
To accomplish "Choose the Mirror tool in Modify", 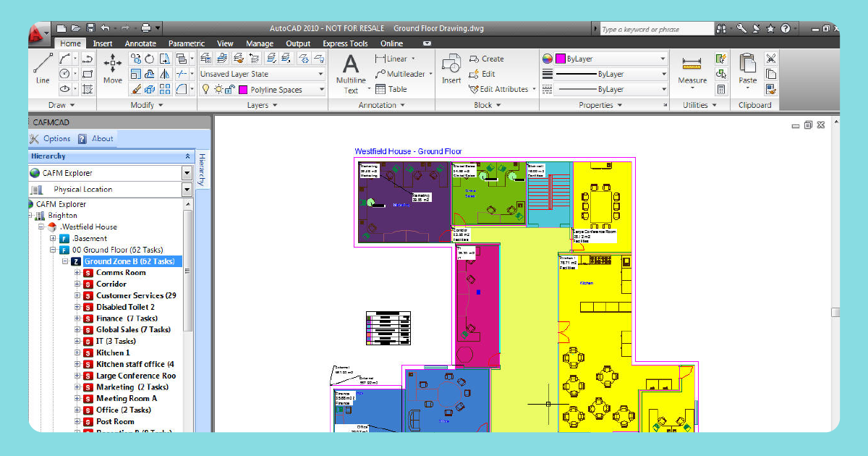I will click(x=165, y=74).
